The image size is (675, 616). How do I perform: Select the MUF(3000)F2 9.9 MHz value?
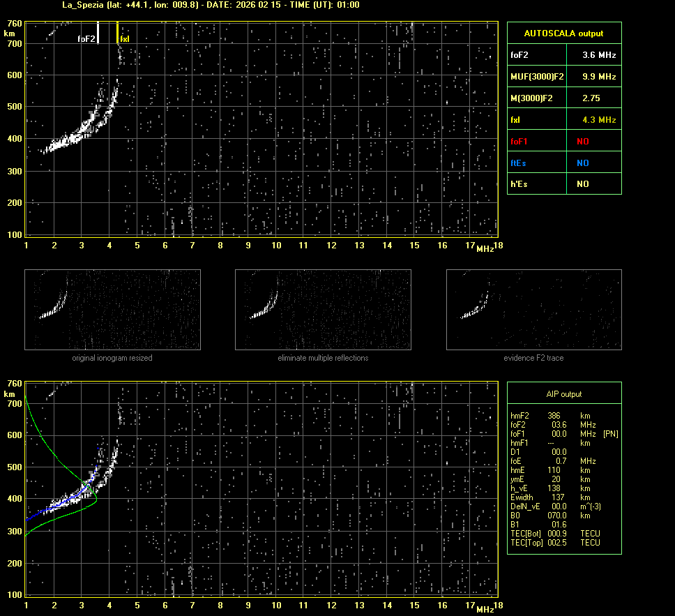point(599,76)
